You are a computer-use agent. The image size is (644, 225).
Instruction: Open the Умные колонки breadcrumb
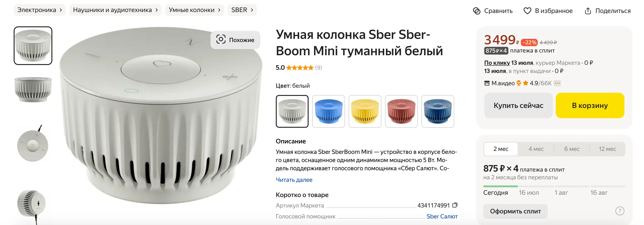click(x=194, y=10)
